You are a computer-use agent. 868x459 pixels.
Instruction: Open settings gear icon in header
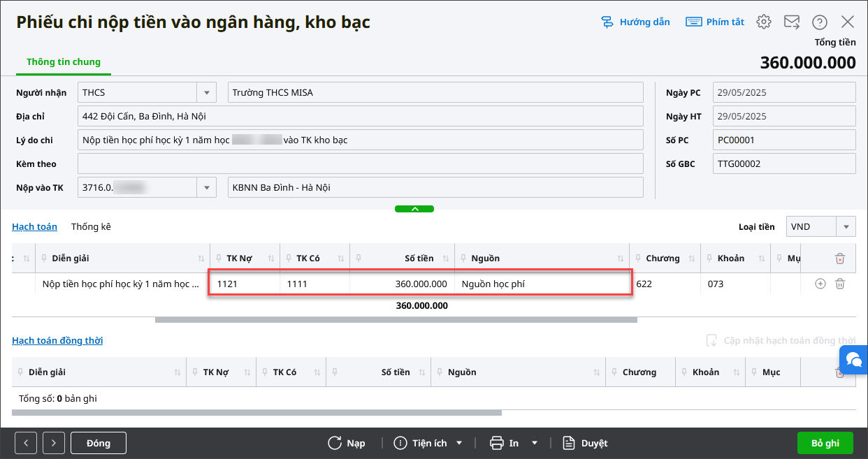click(x=764, y=22)
